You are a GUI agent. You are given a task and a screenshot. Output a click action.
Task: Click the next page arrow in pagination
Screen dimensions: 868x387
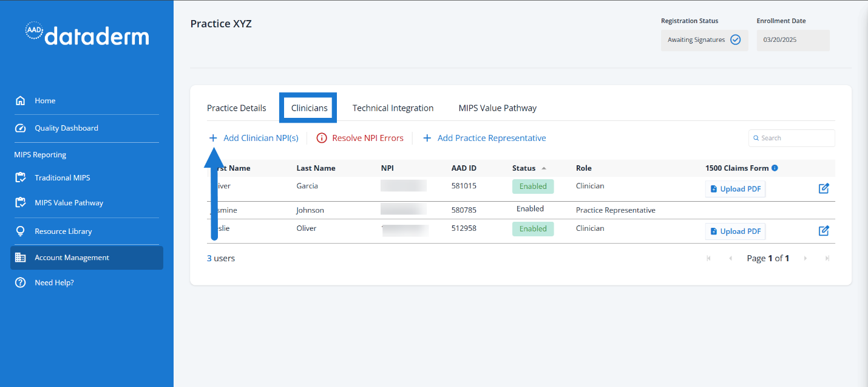(x=805, y=258)
